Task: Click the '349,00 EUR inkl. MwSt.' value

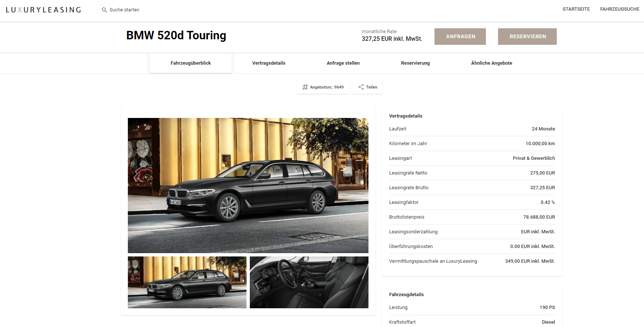Action: tap(530, 261)
